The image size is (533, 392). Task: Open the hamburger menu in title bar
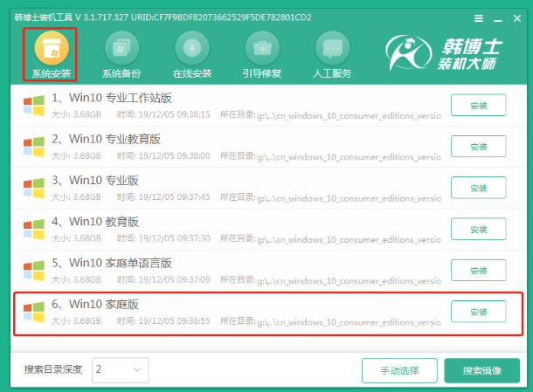pyautogui.click(x=480, y=17)
